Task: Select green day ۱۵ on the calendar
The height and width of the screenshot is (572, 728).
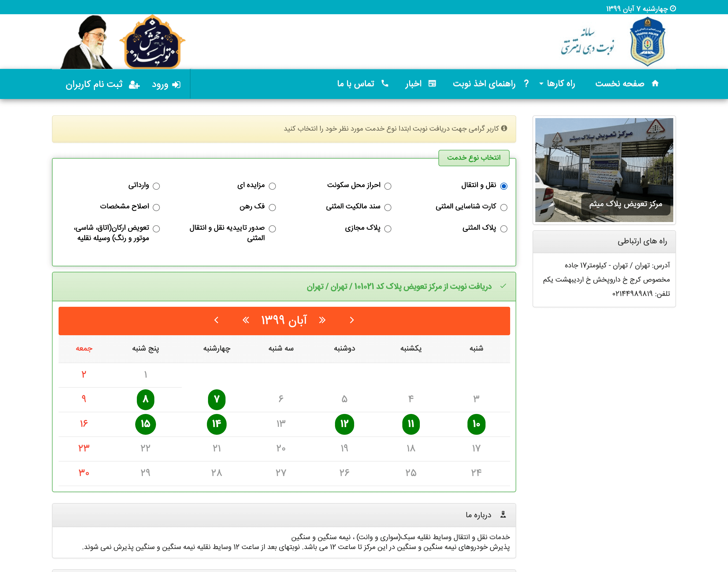Action: point(146,424)
